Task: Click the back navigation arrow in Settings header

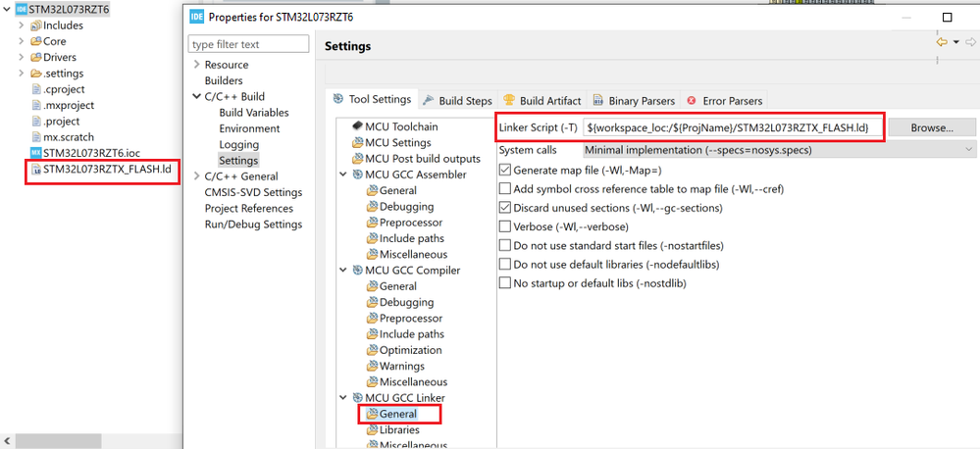Action: pos(942,42)
